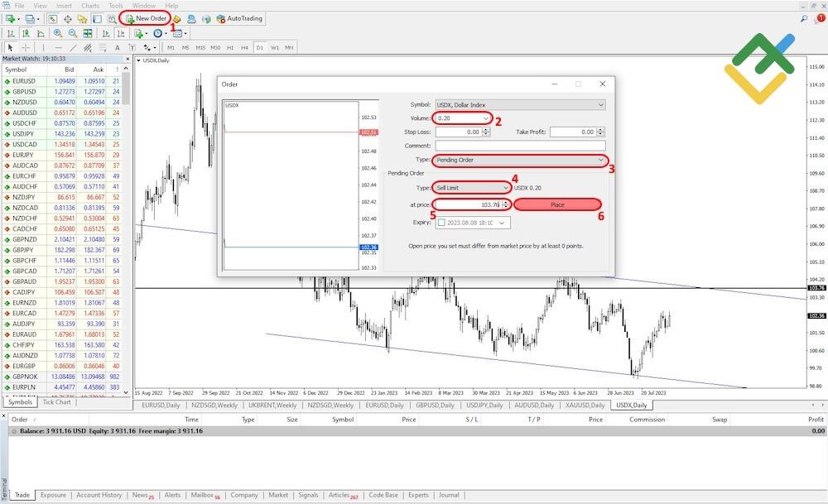Open the Market Watch panel icon
Viewport: 828px width, 504px height.
point(51,18)
